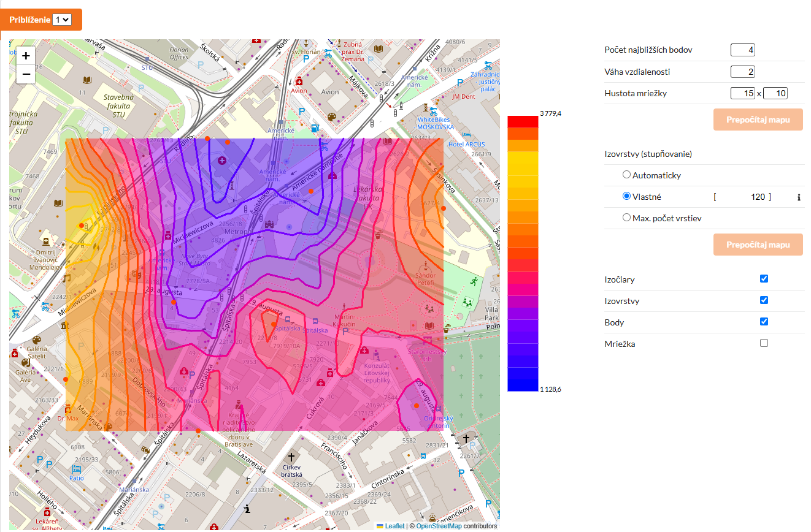Click the lower Prepočítaj mapu button
Viewport: 811px width, 532px height.
click(x=758, y=245)
